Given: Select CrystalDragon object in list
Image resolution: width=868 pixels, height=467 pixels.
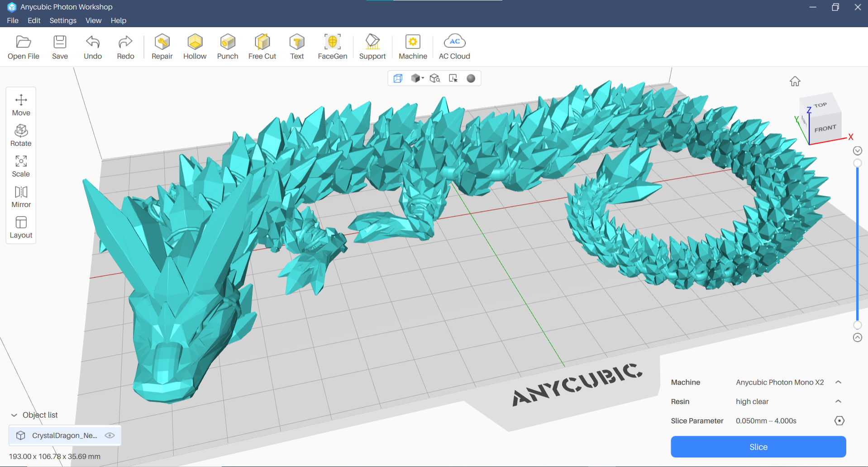Looking at the screenshot, I should pos(65,435).
